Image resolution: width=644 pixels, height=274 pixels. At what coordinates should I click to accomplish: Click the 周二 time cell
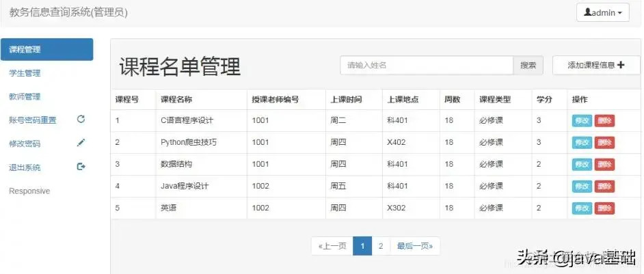coord(338,120)
